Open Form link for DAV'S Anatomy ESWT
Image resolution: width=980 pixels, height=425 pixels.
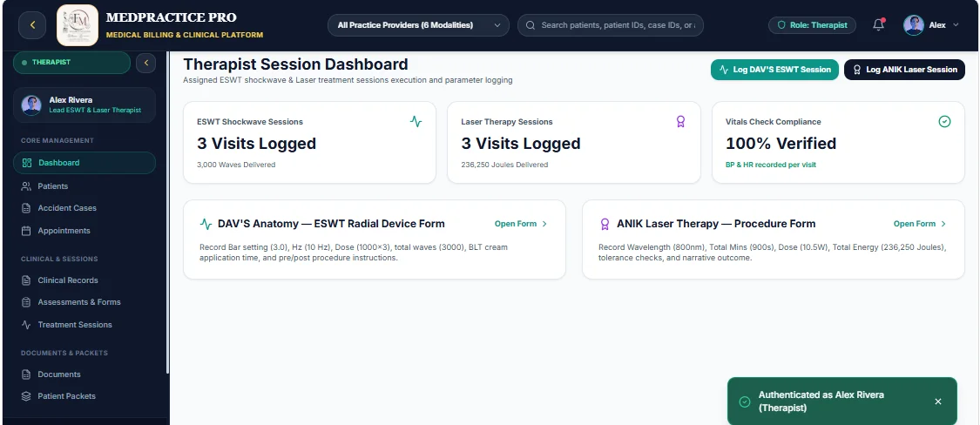click(521, 224)
